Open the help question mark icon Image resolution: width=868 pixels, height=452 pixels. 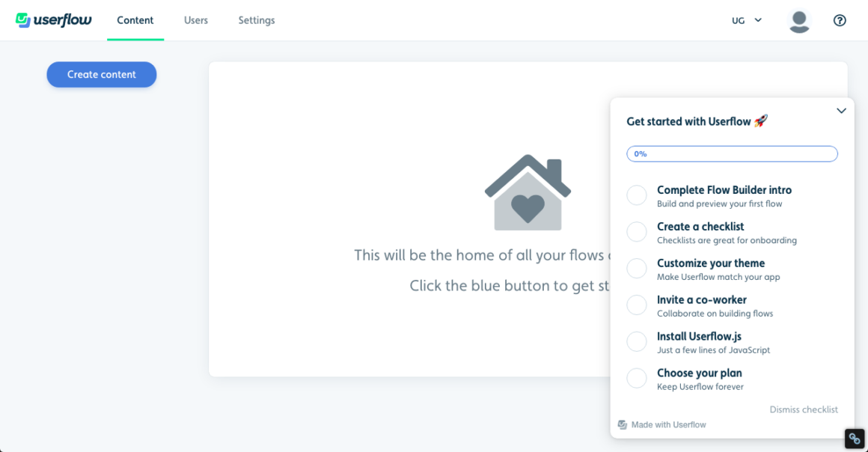pos(840,20)
